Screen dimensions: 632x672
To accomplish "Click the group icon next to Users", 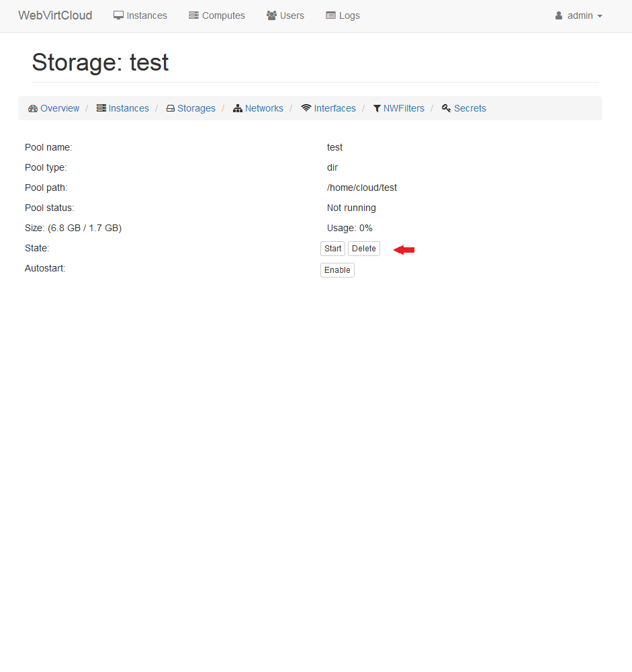I will coord(271,15).
